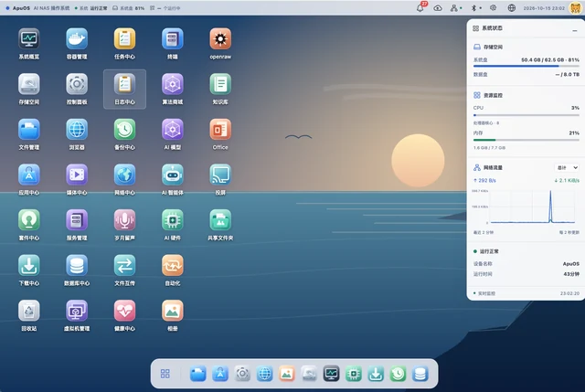Click the 系统盘 81% indicator in top bar

(129, 8)
